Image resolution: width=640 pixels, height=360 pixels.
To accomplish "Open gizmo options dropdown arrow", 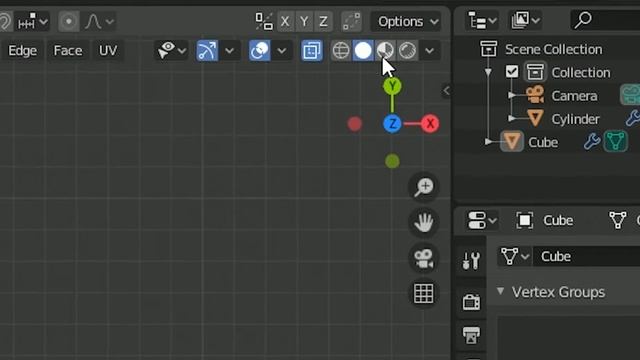I will coord(229,51).
